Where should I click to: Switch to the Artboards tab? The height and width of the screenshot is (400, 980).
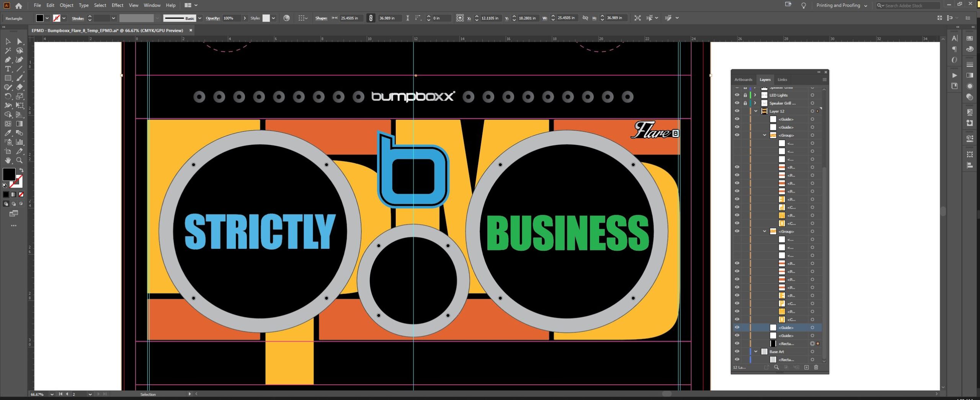coord(743,80)
